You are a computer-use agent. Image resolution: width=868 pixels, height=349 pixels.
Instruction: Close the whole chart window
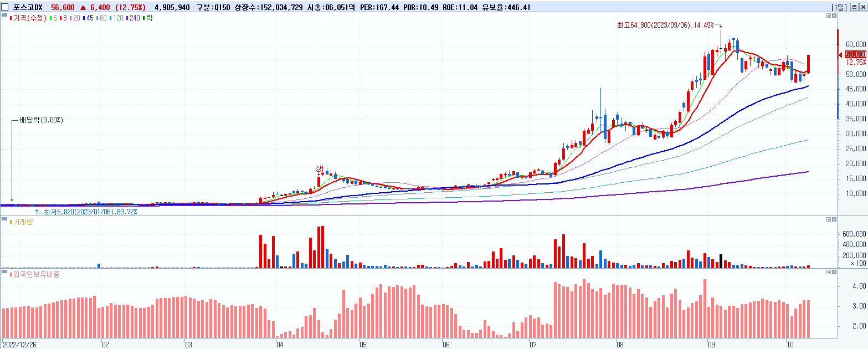point(862,7)
